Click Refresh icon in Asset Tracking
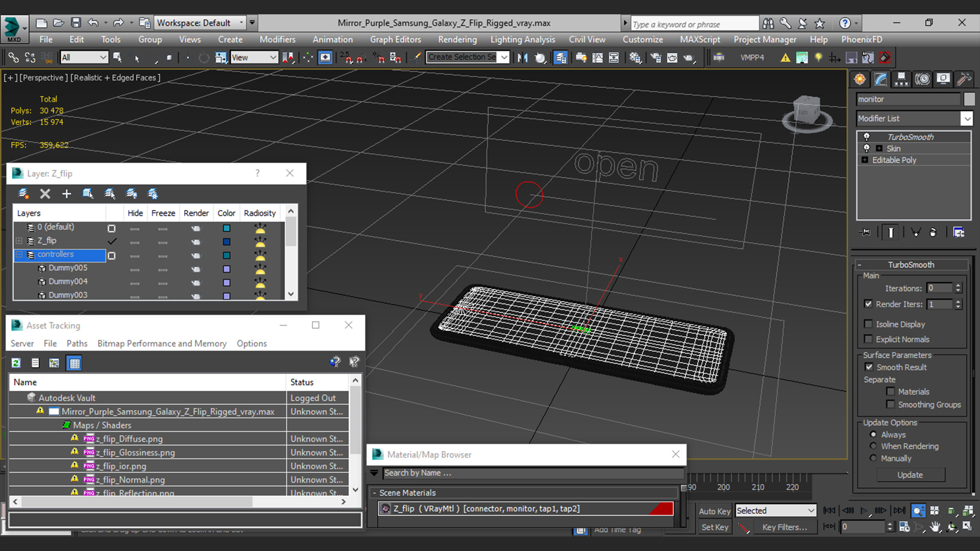The height and width of the screenshot is (551, 980). tap(16, 363)
